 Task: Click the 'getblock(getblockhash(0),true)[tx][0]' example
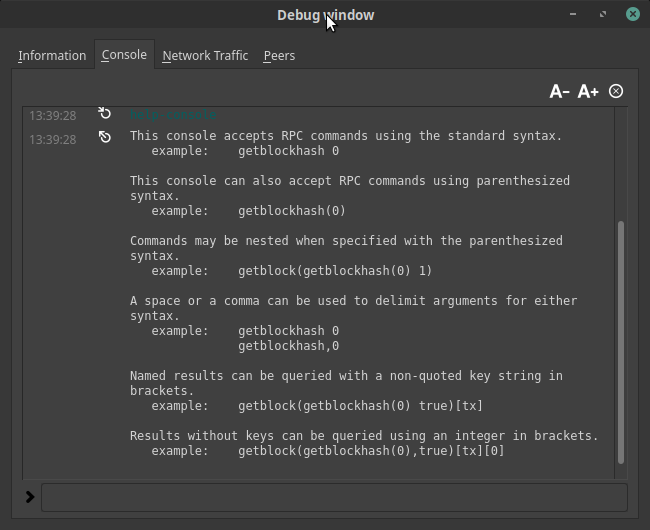coord(371,451)
